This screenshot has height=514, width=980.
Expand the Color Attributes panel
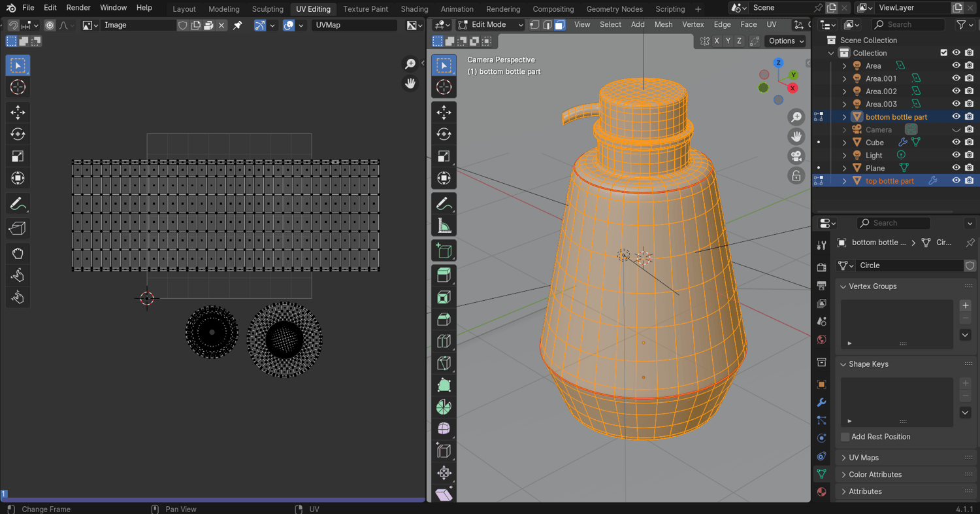click(x=874, y=475)
